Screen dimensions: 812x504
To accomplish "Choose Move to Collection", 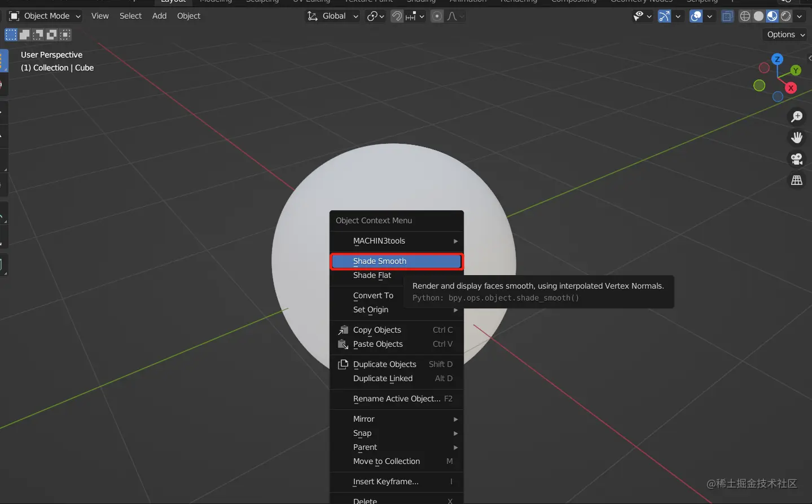I will [x=397, y=461].
